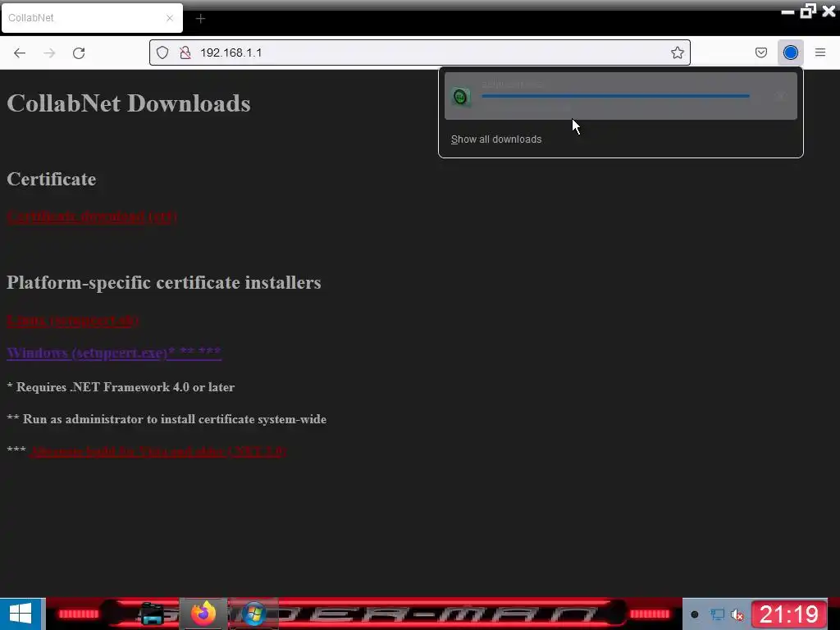Minimize the browser window
This screenshot has height=630, width=840.
pyautogui.click(x=787, y=11)
